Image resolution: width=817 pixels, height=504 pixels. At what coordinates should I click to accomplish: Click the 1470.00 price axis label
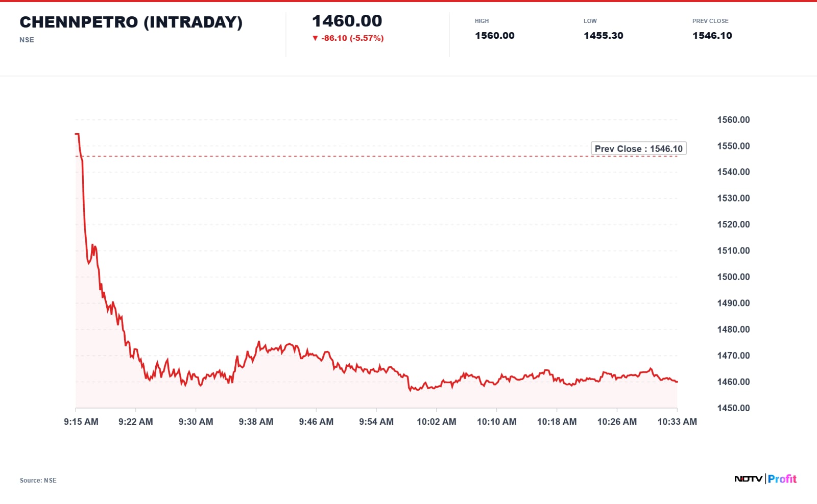[x=733, y=356]
